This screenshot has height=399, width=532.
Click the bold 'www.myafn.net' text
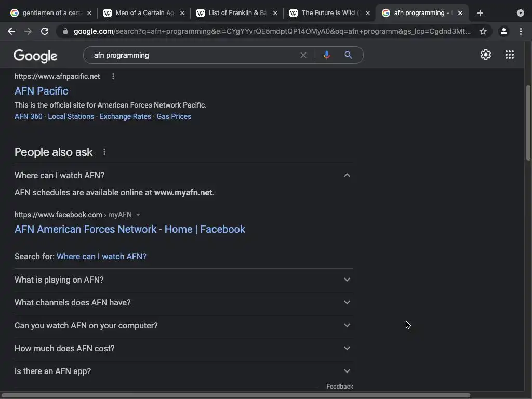coord(183,193)
